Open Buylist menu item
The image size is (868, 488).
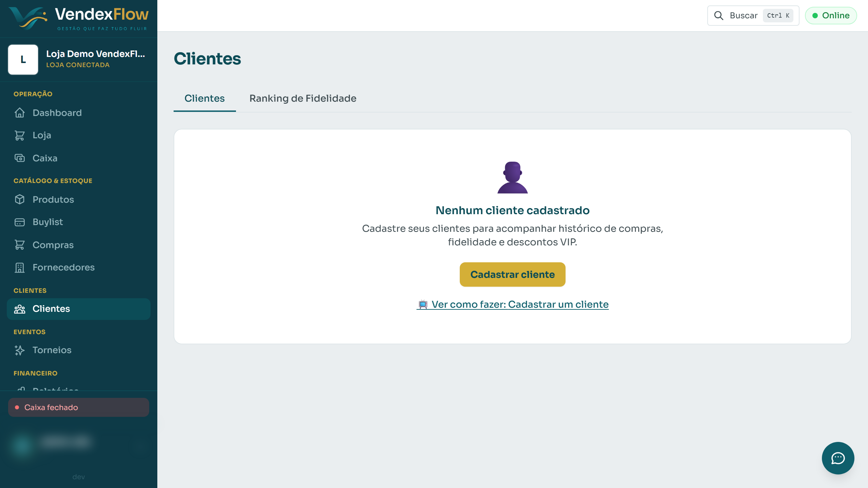pyautogui.click(x=79, y=222)
